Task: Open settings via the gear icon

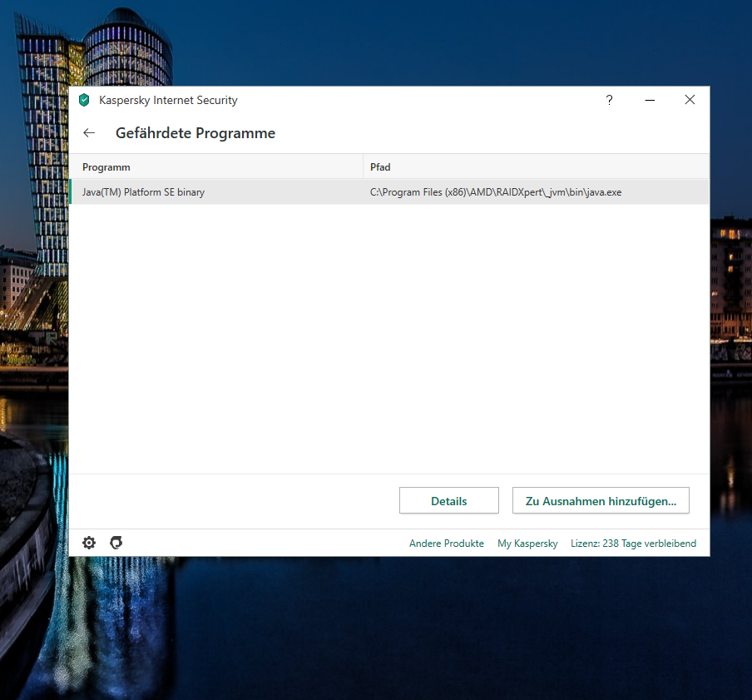Action: point(89,543)
